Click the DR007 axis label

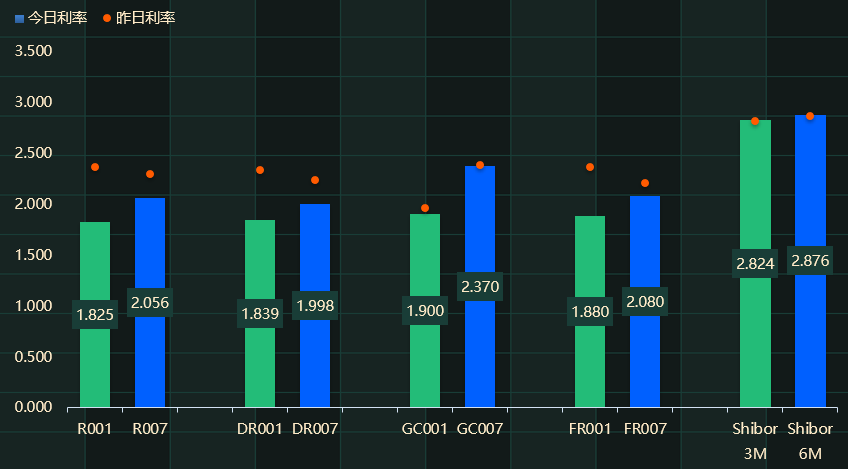tap(315, 428)
